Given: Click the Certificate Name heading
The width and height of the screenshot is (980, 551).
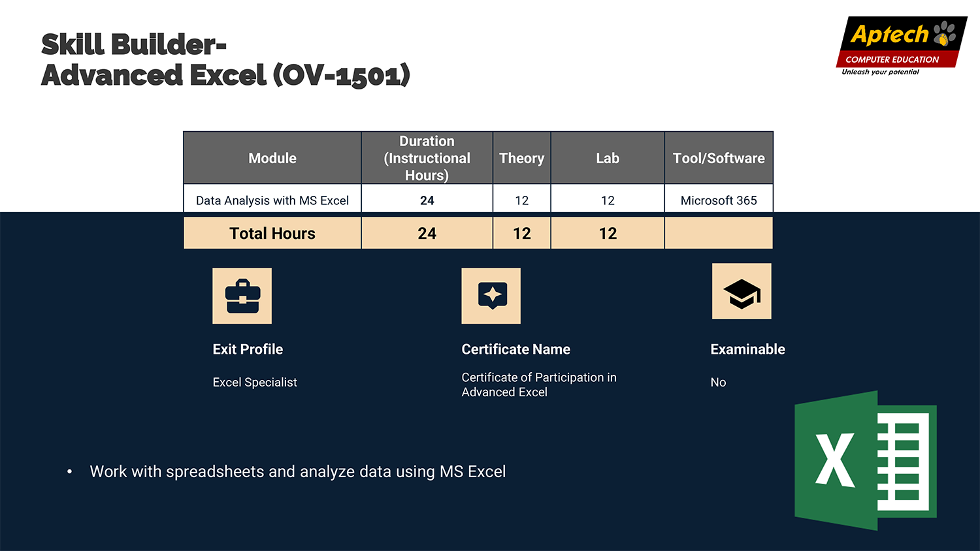Looking at the screenshot, I should click(x=515, y=349).
